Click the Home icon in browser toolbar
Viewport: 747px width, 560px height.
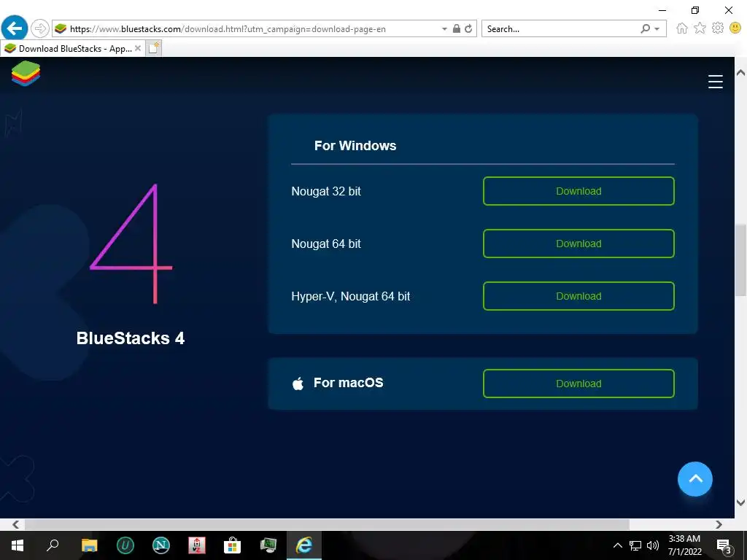[x=682, y=28]
